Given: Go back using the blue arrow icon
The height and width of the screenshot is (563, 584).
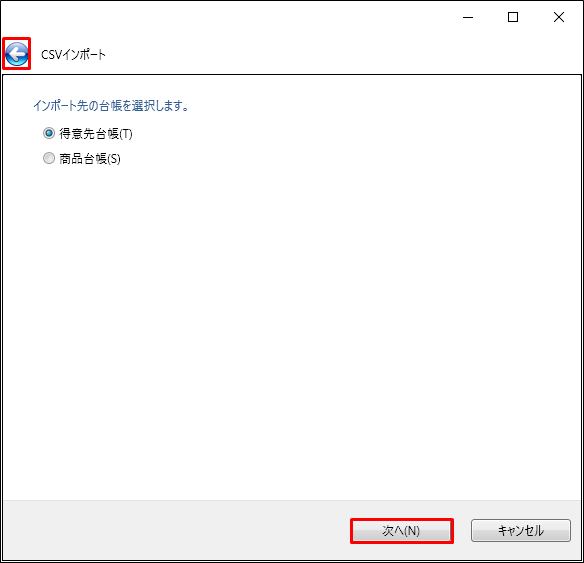Looking at the screenshot, I should pos(17,54).
